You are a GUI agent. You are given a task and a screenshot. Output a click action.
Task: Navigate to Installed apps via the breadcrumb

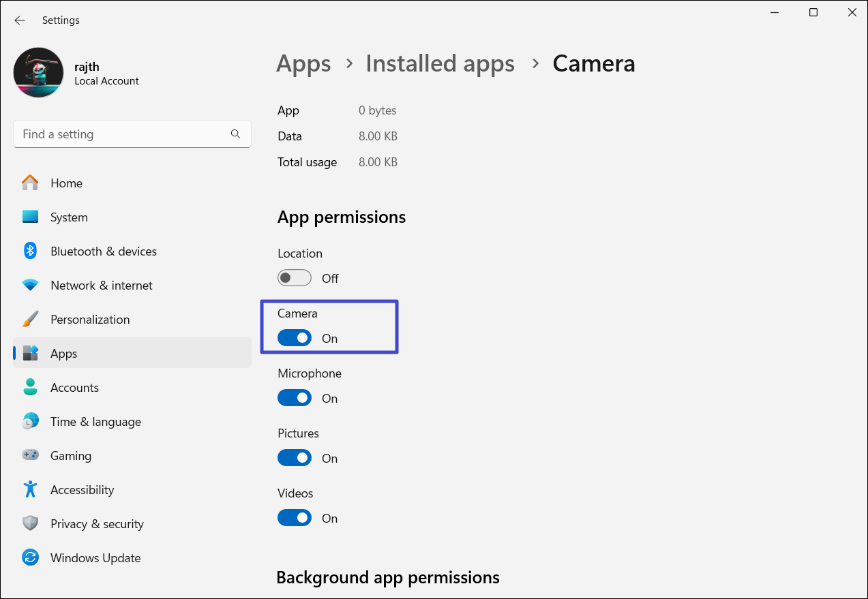[x=440, y=63]
